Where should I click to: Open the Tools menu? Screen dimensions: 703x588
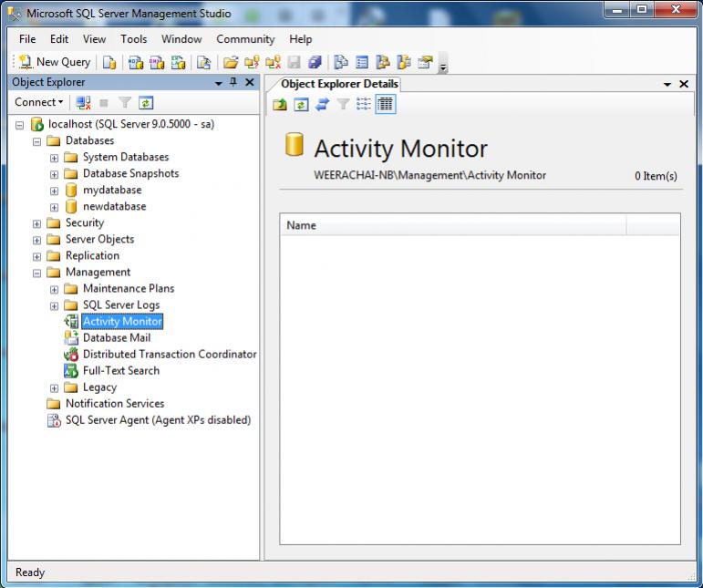[134, 39]
